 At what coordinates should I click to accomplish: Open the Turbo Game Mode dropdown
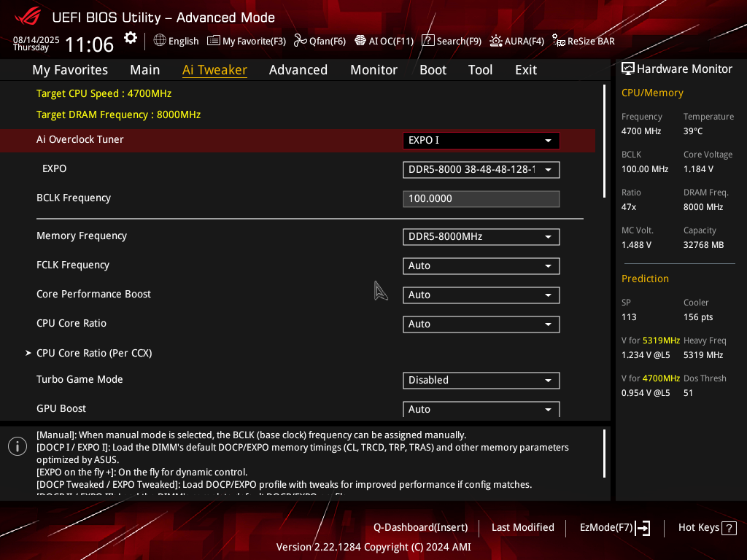481,380
